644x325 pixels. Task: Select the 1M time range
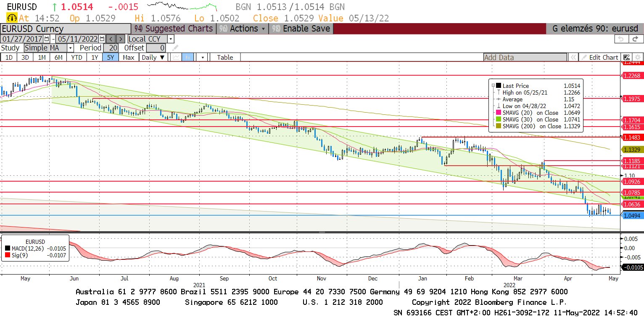click(42, 57)
